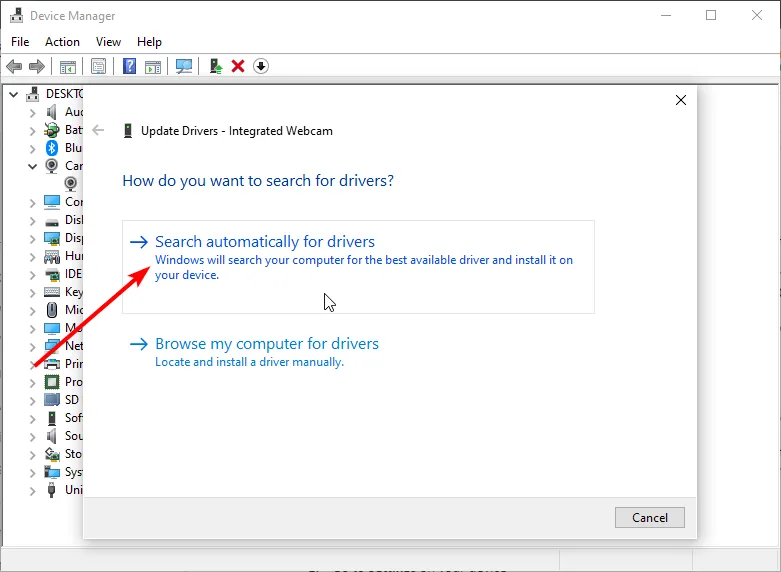
Task: Open the View menu
Action: tap(108, 42)
